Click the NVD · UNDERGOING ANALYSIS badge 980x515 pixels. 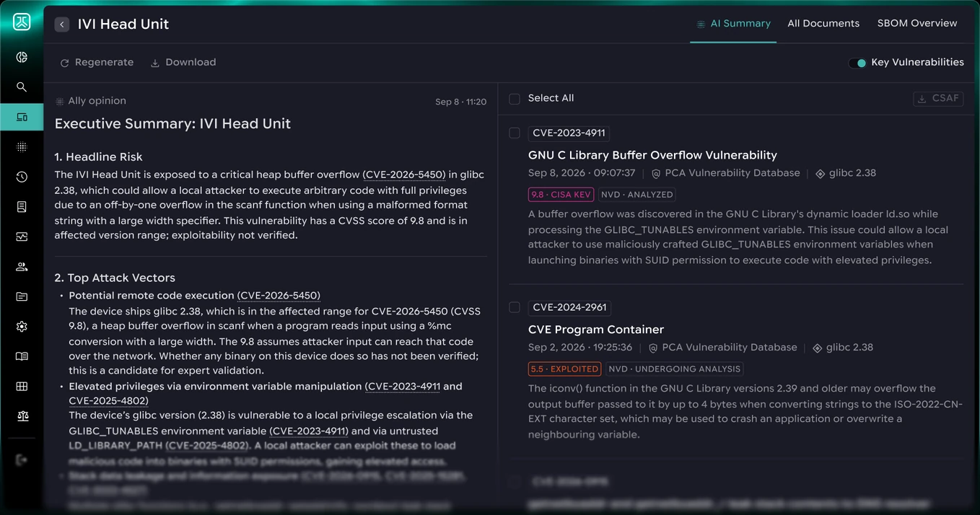click(675, 369)
